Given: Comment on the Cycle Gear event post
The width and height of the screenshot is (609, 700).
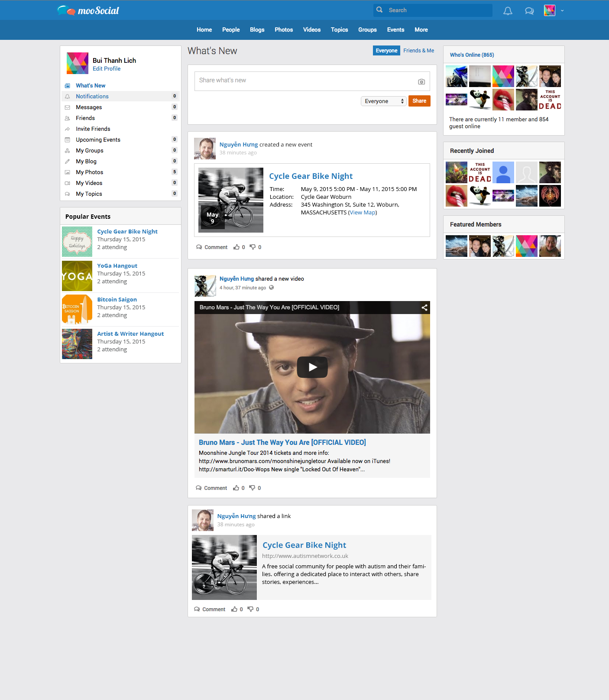Looking at the screenshot, I should (212, 247).
